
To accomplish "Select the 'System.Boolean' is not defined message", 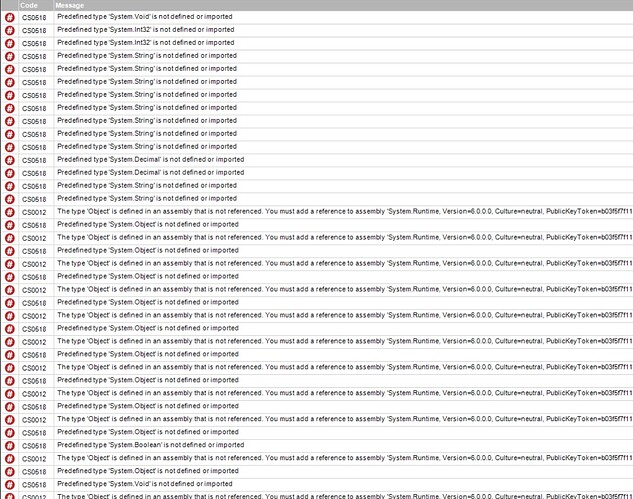I will coord(151,445).
